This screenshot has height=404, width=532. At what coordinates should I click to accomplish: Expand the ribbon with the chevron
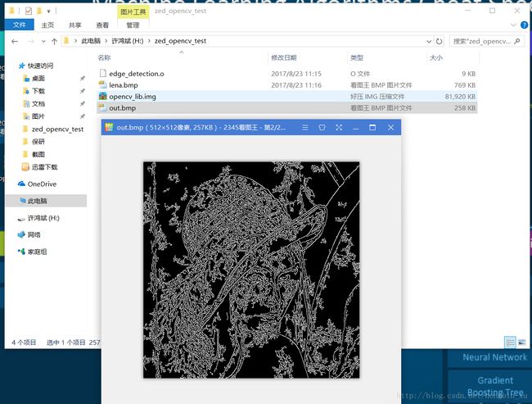pos(513,25)
